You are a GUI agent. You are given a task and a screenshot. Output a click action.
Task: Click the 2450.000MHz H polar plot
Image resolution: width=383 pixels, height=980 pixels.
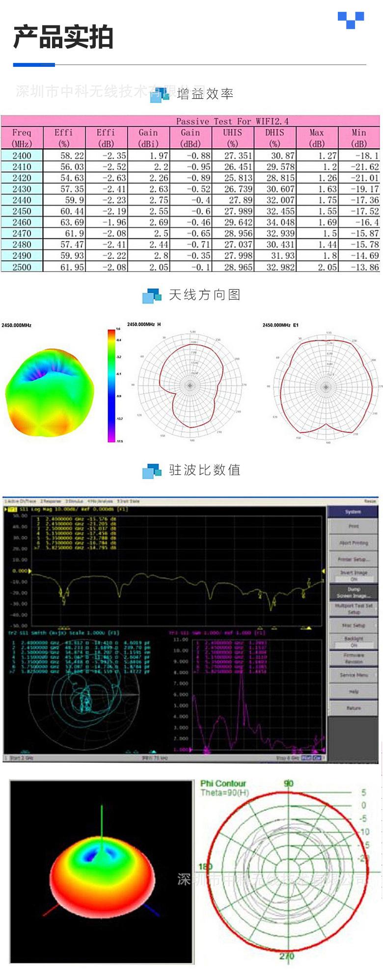[x=190, y=386]
